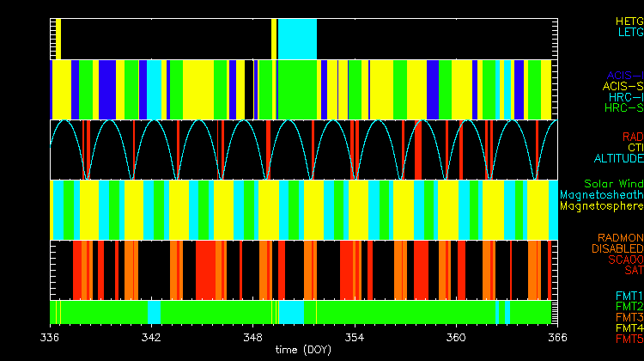Select the RADMON legend label

tap(621, 237)
